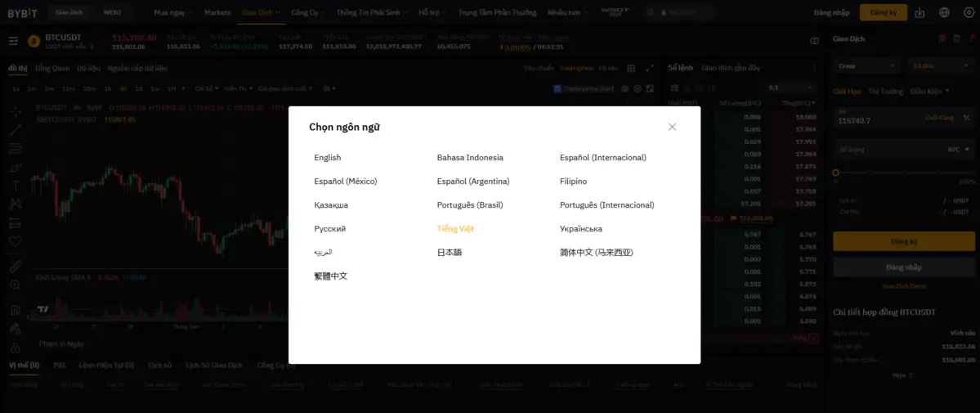Viewport: 980px width, 413px height.
Task: Select 日本語 from the language list
Action: pyautogui.click(x=450, y=253)
